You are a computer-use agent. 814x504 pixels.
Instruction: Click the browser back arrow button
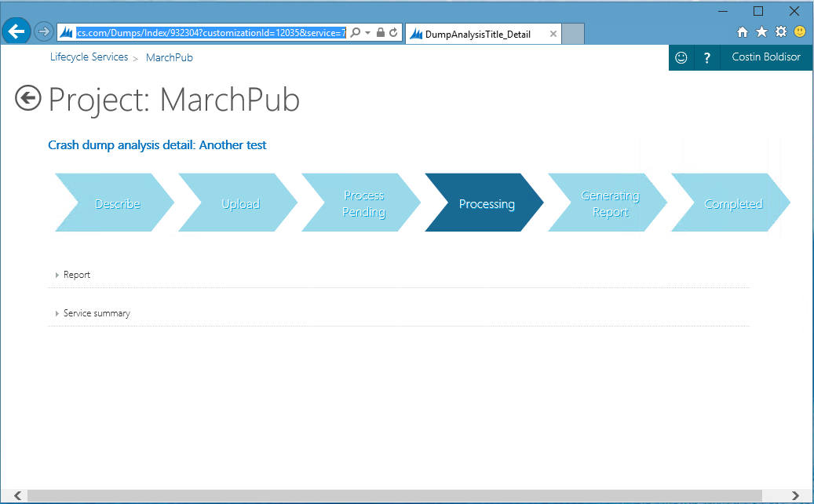pyautogui.click(x=16, y=32)
